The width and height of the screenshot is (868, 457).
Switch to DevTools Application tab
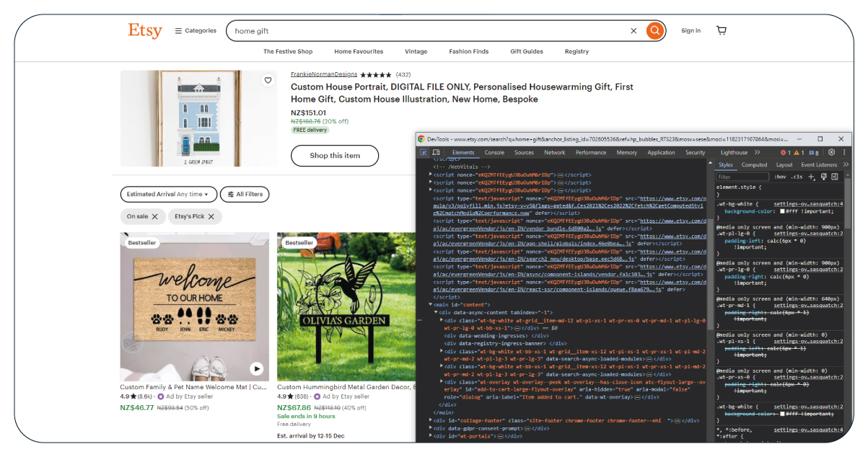click(661, 153)
